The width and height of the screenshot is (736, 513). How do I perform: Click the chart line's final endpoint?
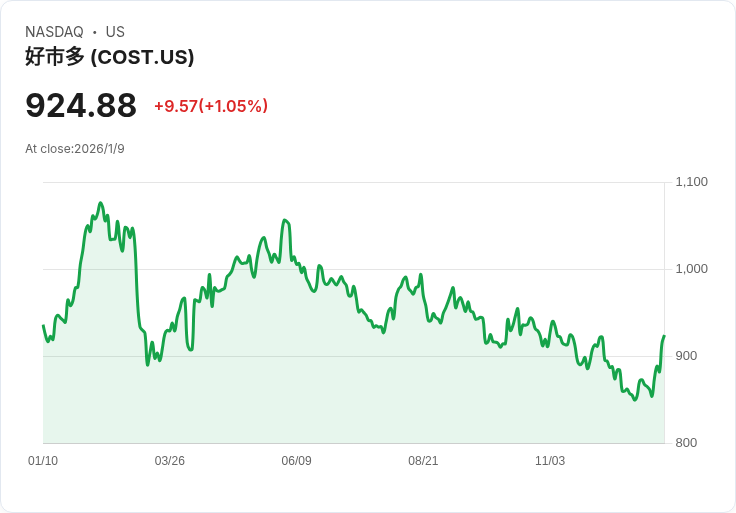[x=664, y=336]
